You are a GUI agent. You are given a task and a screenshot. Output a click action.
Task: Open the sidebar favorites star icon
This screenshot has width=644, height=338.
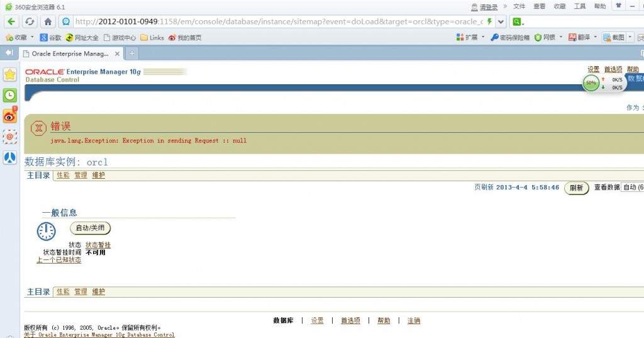[10, 74]
